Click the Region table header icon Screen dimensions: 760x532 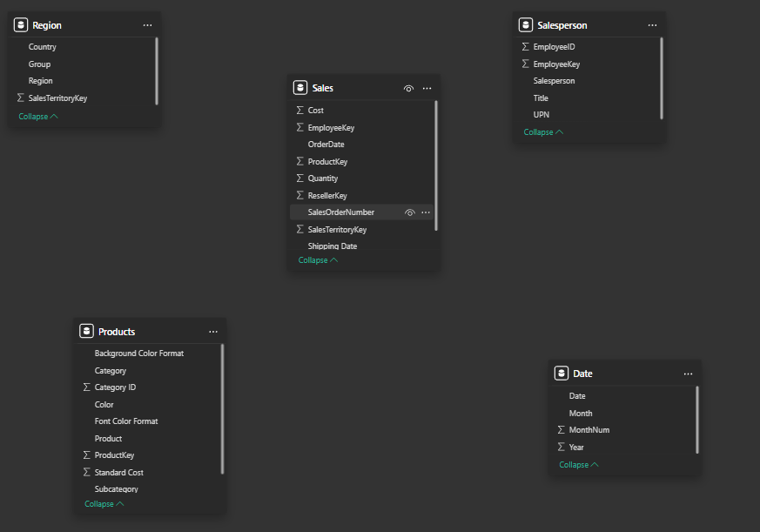click(21, 24)
